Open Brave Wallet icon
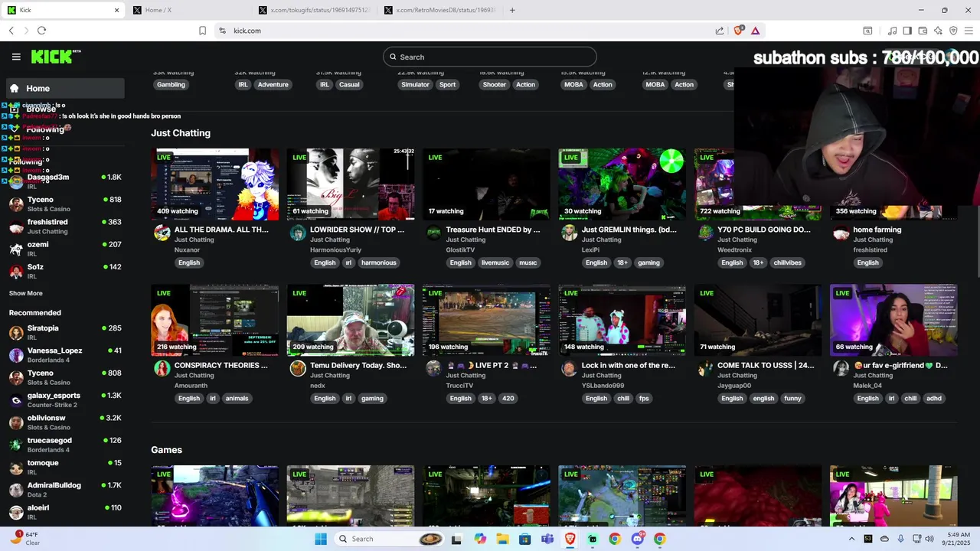 click(x=923, y=31)
